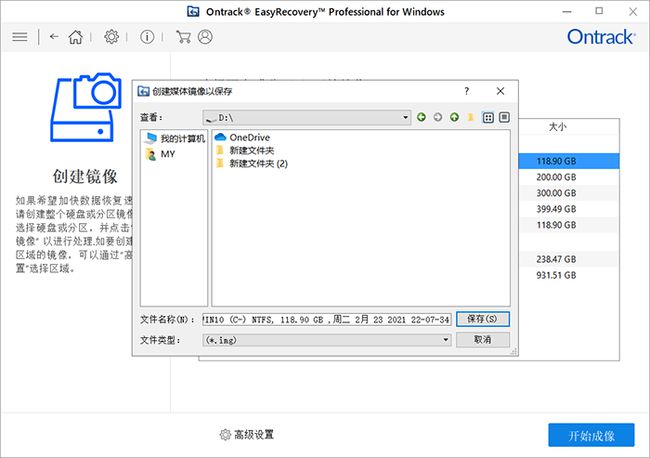Image resolution: width=650 pixels, height=458 pixels.
Task: Expand the D:\ look-in location dropdown
Action: [x=405, y=117]
